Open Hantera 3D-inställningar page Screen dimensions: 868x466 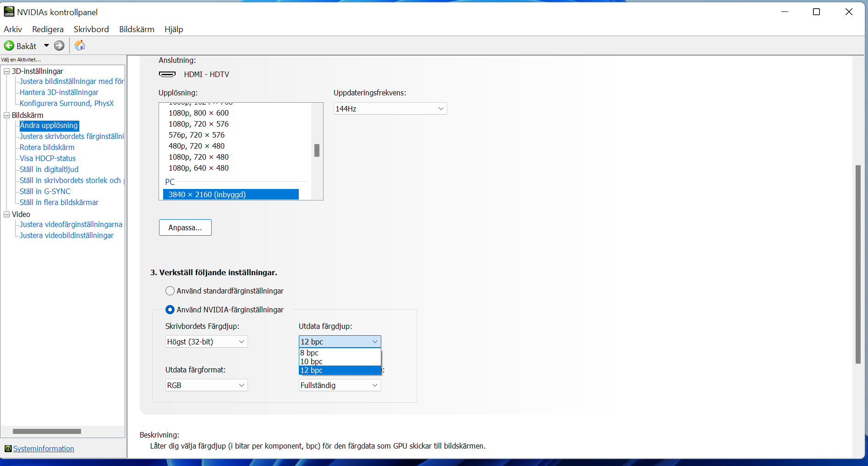pyautogui.click(x=59, y=92)
